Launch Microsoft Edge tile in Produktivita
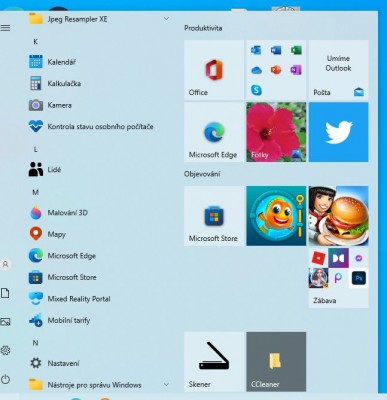The height and width of the screenshot is (400, 387). coord(214,132)
